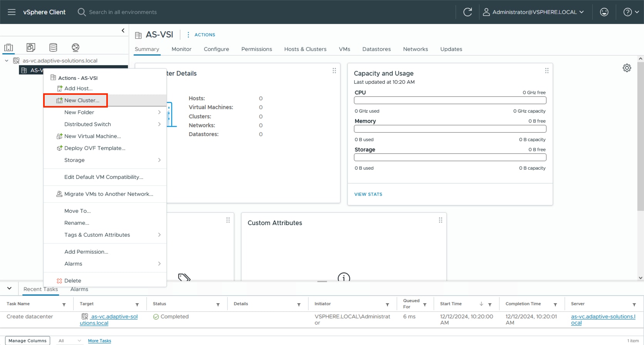The width and height of the screenshot is (644, 345).
Task: Click the Delete icon in context menu
Action: point(59,281)
